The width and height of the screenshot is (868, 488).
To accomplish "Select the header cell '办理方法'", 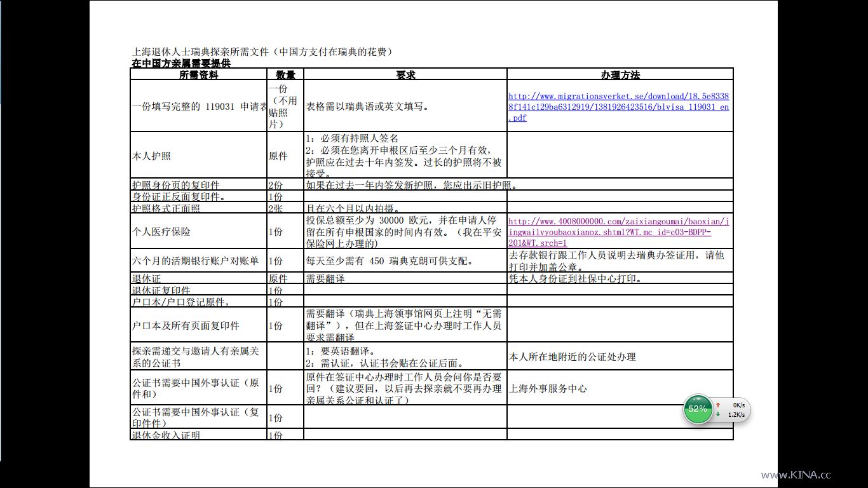I will point(620,74).
